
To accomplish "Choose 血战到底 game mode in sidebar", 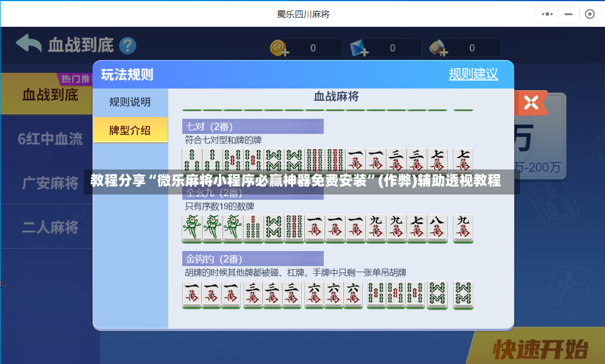I will click(x=47, y=94).
